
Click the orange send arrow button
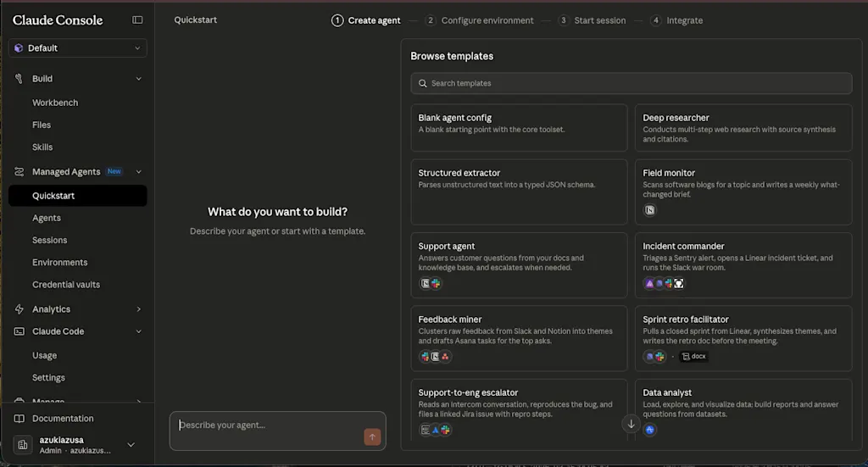[372, 436]
